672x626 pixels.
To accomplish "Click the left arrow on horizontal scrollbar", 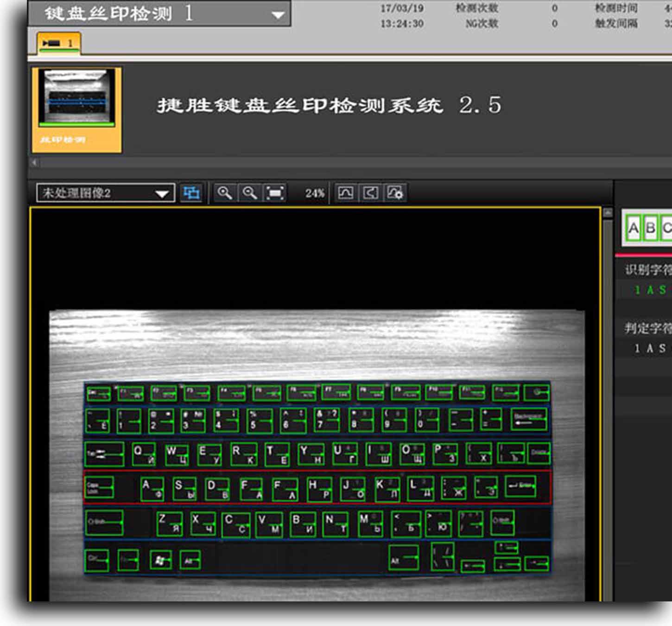I will (34, 162).
